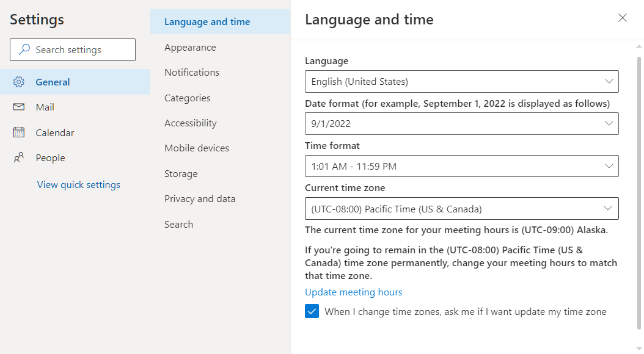Switch to the Appearance settings section
The image size is (644, 354).
[x=190, y=47]
